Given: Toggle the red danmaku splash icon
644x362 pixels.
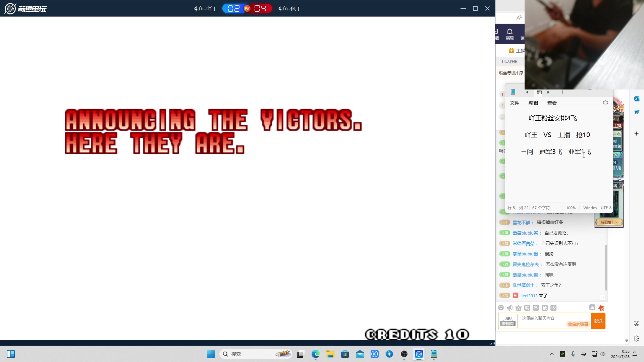Looking at the screenshot, I should 601,308.
